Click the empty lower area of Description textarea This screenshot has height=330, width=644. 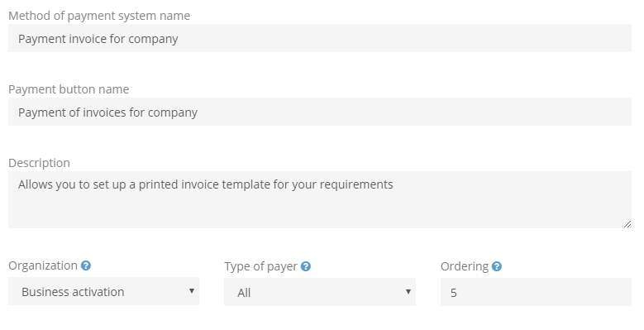click(x=320, y=212)
